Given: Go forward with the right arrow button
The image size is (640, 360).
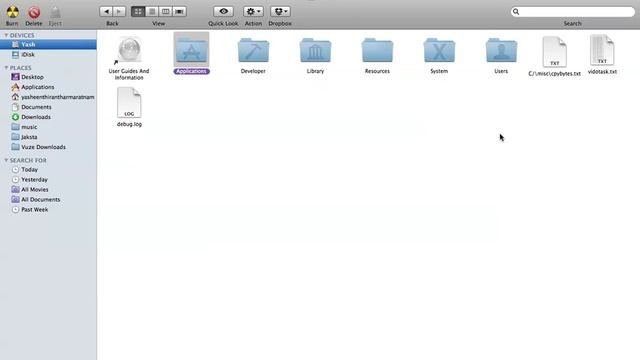Looking at the screenshot, I should point(119,11).
